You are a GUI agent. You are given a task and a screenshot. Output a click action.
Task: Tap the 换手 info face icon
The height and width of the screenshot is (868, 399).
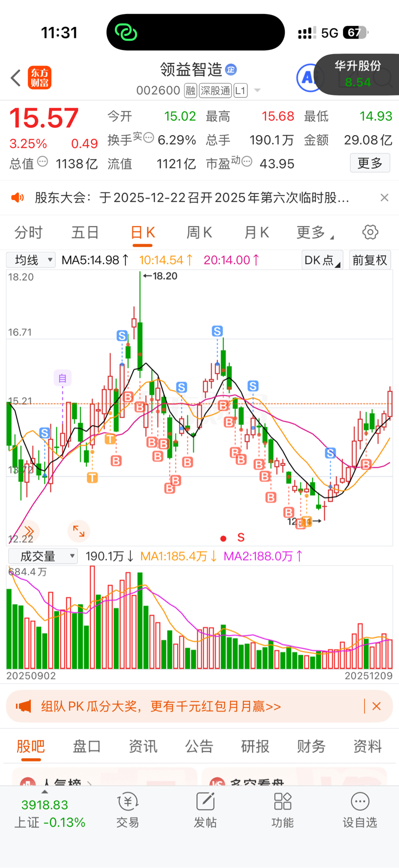pyautogui.click(x=149, y=138)
